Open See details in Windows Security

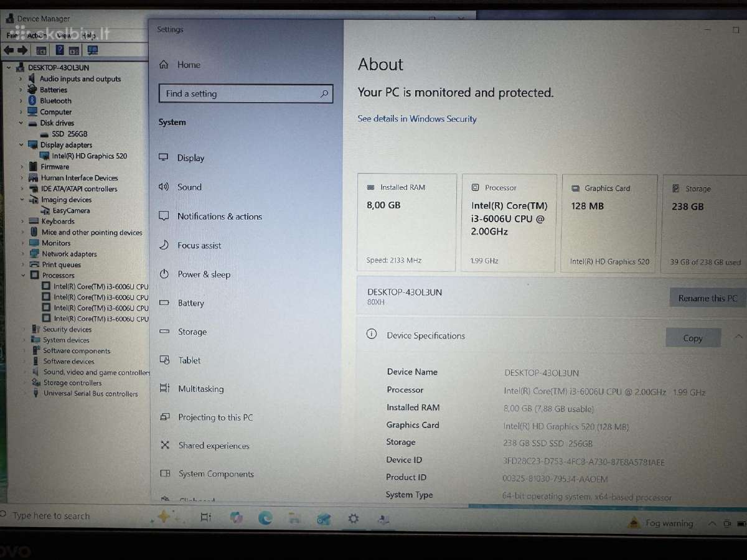(417, 119)
